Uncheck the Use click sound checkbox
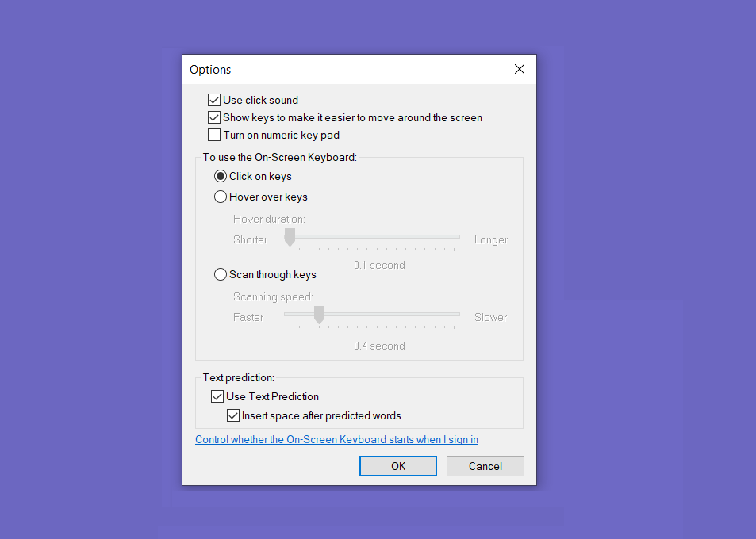 click(214, 100)
